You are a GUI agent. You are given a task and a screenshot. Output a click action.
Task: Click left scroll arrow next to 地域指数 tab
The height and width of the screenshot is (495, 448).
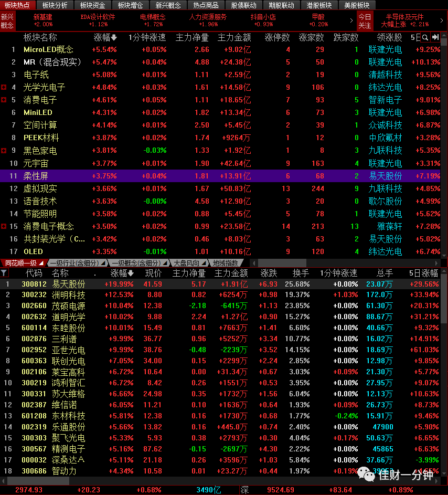tap(254, 263)
